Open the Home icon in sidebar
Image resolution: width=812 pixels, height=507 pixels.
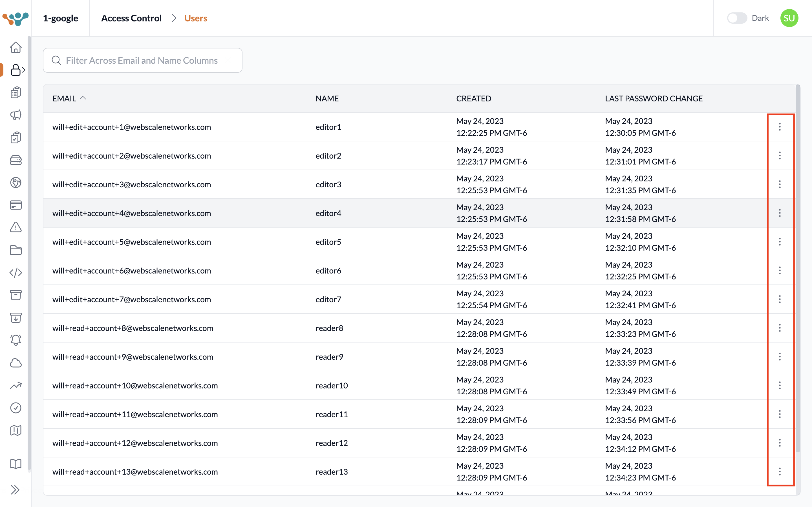tap(16, 47)
